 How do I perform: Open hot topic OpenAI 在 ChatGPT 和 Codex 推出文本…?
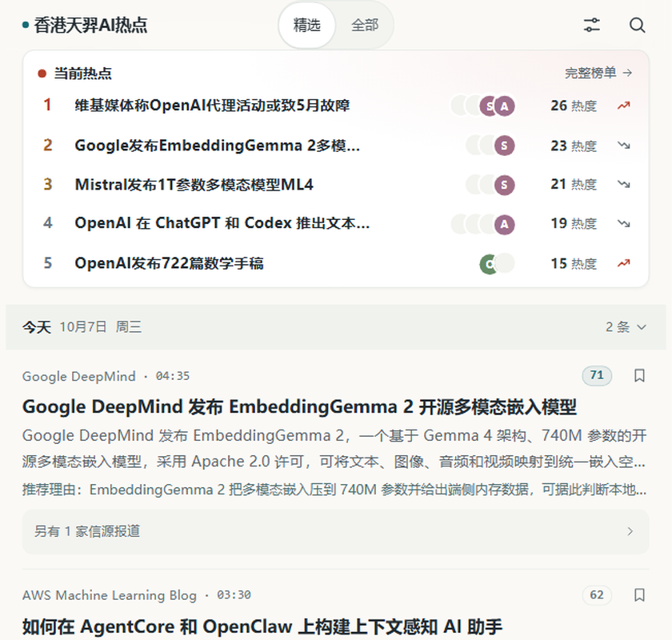(222, 223)
